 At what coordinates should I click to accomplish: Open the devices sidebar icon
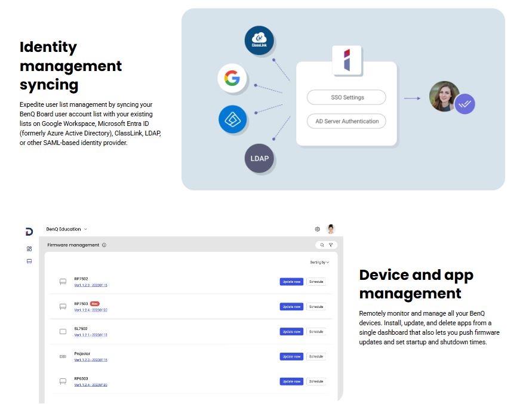[29, 261]
